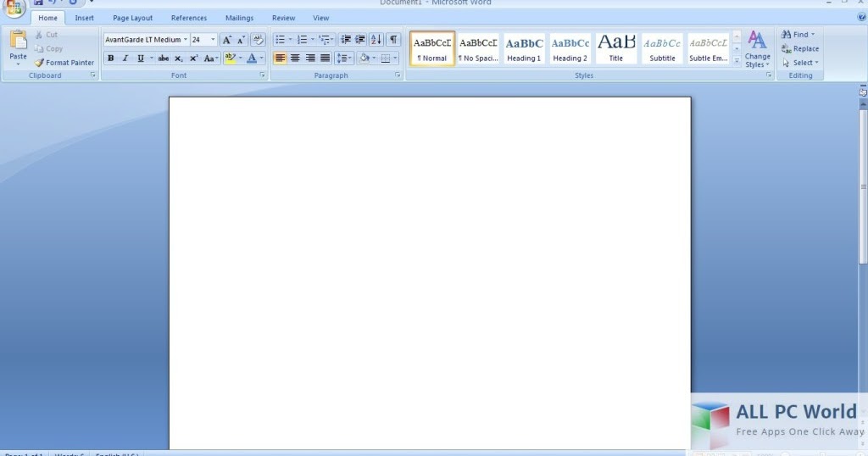The image size is (868, 456).
Task: Toggle Italic formatting
Action: coord(125,58)
